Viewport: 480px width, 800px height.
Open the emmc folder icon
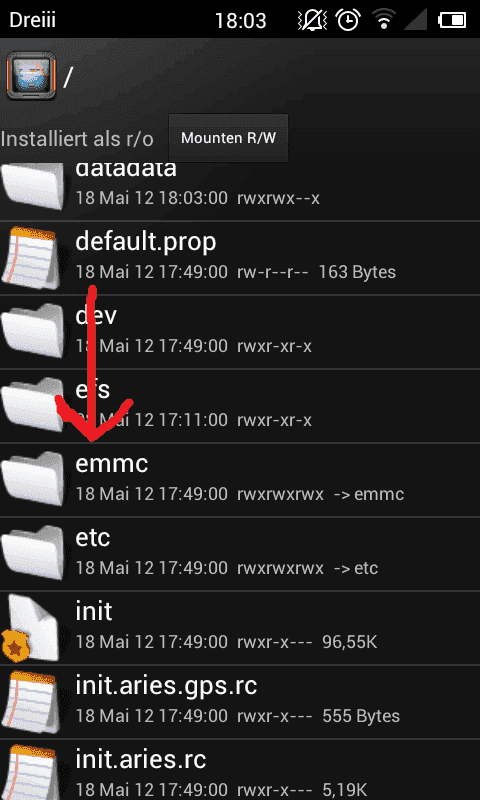click(32, 480)
